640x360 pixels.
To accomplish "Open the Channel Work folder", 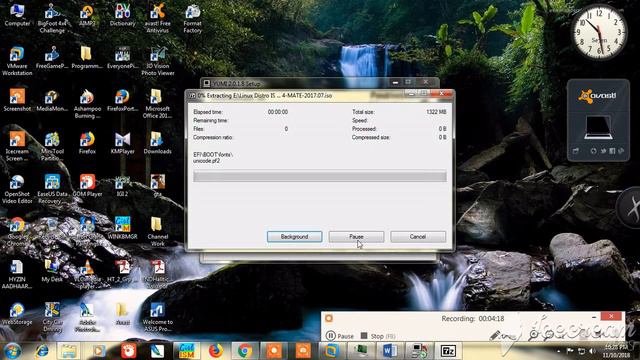I will tap(158, 231).
